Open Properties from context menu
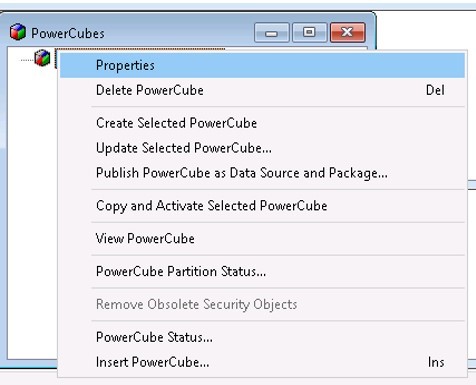The height and width of the screenshot is (385, 476). (262, 65)
